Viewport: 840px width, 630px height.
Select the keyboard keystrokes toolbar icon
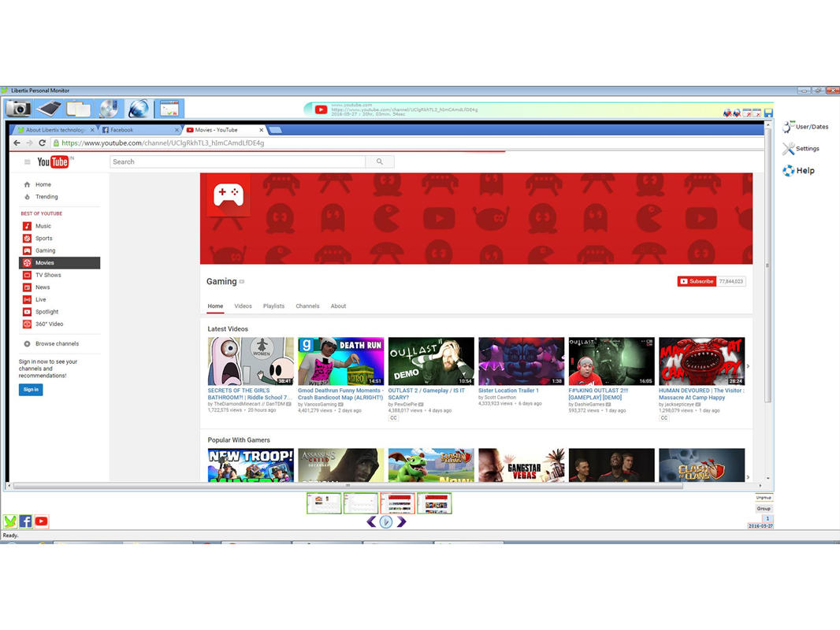[49, 109]
